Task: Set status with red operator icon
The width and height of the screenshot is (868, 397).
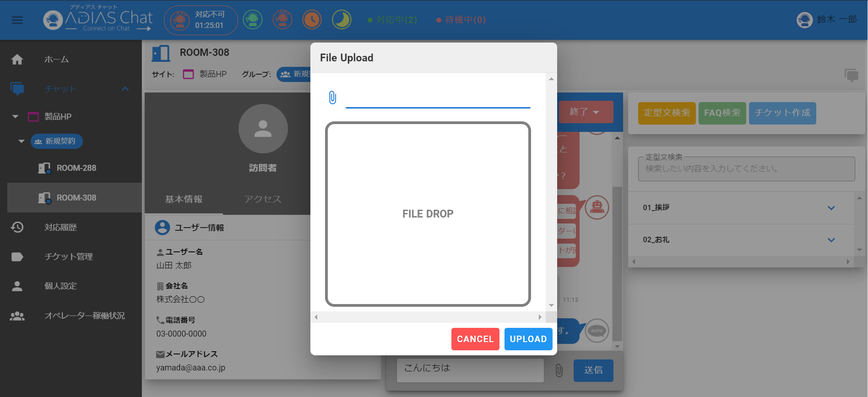Action: [282, 20]
